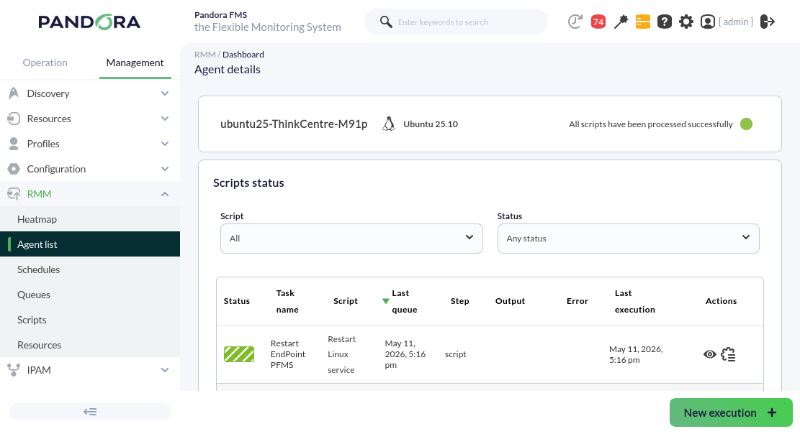Click the admin username link
The height and width of the screenshot is (434, 800).
(x=736, y=22)
